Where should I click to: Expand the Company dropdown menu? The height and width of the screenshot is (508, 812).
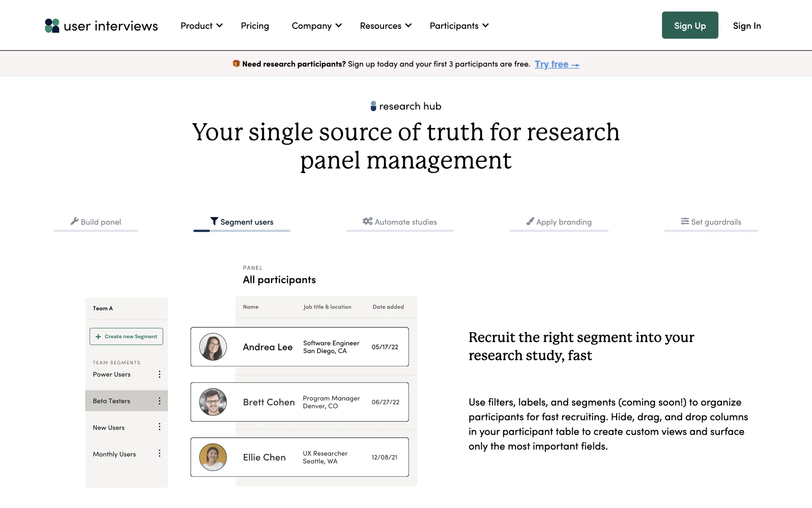coord(316,26)
